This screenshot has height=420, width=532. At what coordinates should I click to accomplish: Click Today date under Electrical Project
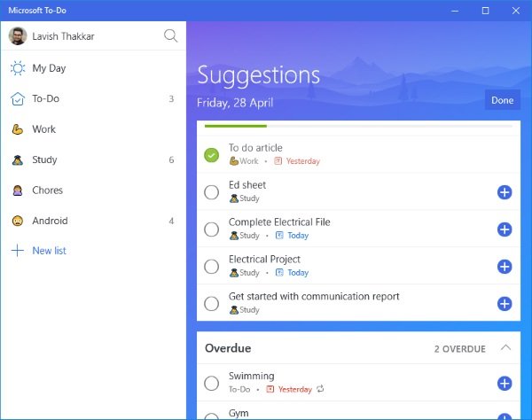coord(298,273)
